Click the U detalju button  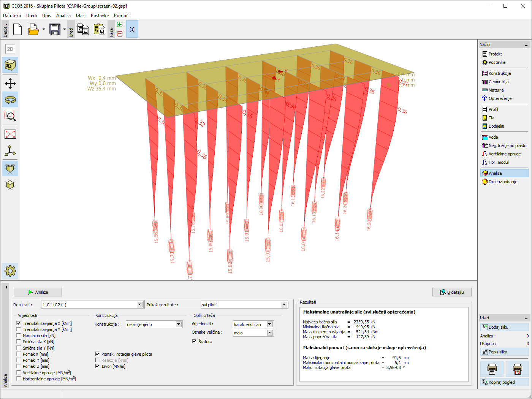452,292
